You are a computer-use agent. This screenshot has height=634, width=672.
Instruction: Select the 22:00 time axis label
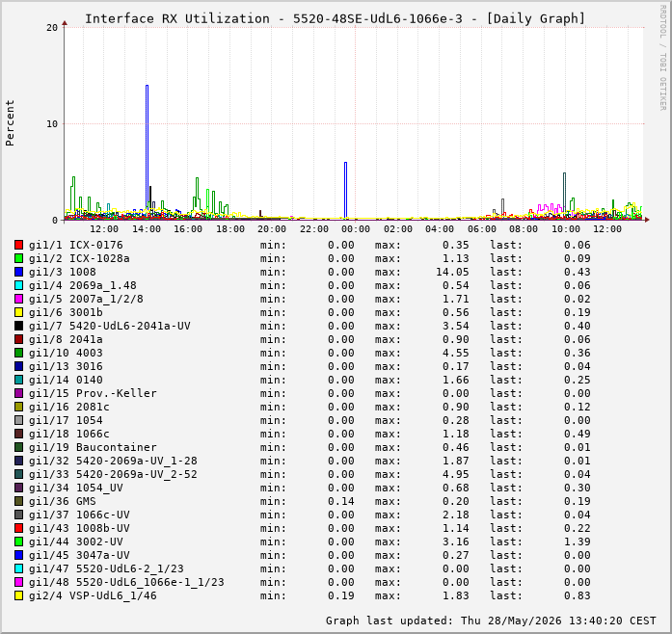(314, 229)
